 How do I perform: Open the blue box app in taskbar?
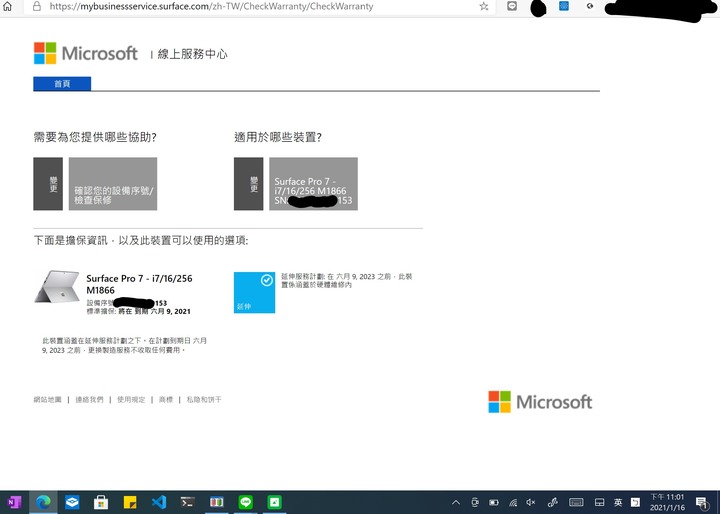(72, 502)
